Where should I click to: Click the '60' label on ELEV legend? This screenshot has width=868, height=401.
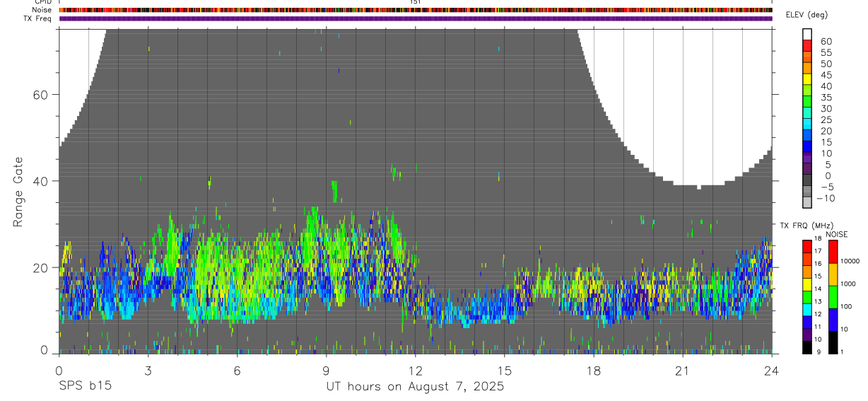(826, 42)
